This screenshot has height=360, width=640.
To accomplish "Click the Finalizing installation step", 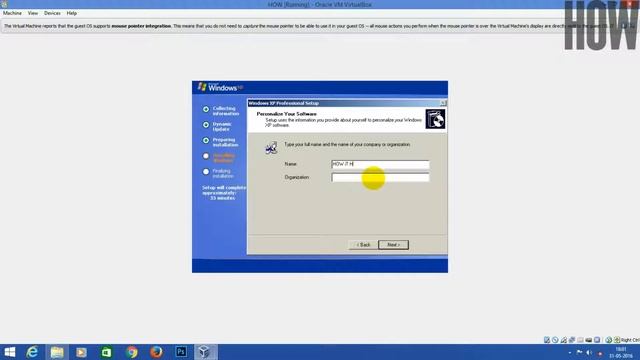I will click(219, 173).
